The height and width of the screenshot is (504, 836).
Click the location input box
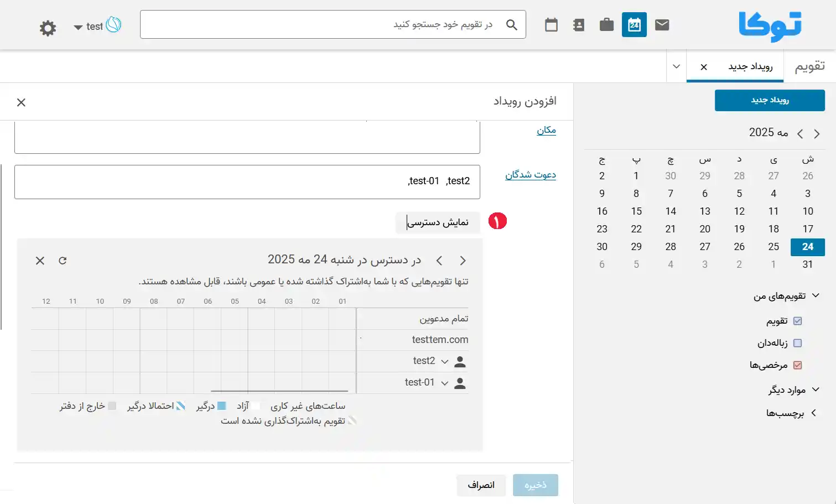click(247, 137)
